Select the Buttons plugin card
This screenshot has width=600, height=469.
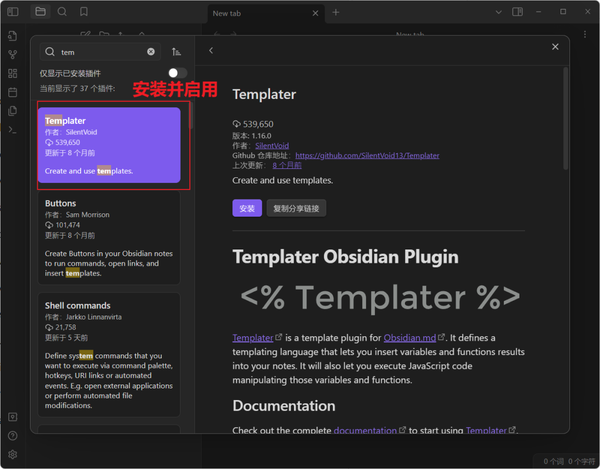(109, 238)
